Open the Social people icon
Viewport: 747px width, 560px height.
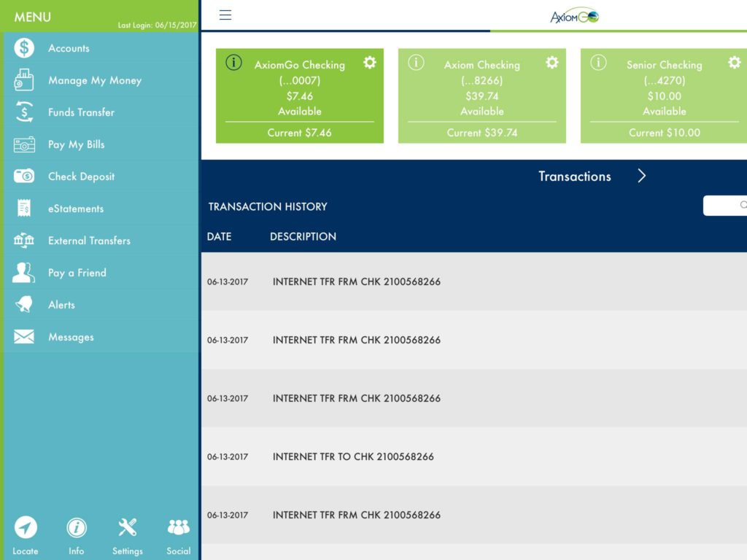(x=179, y=527)
